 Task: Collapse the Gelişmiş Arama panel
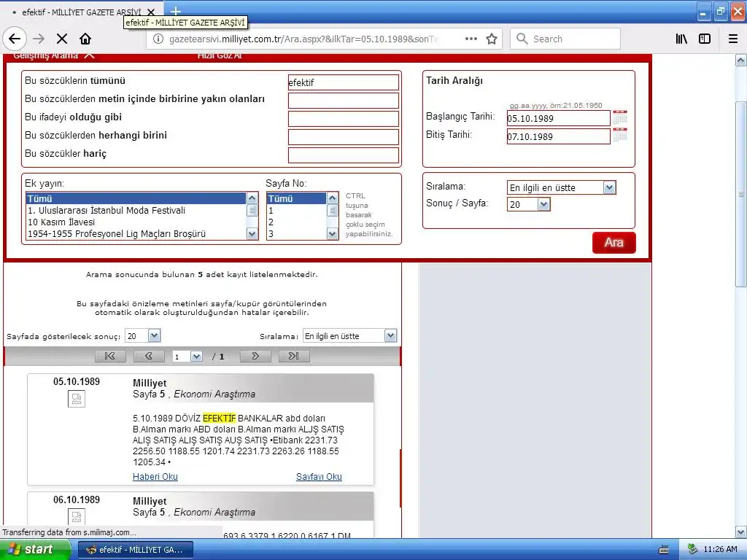[x=89, y=55]
